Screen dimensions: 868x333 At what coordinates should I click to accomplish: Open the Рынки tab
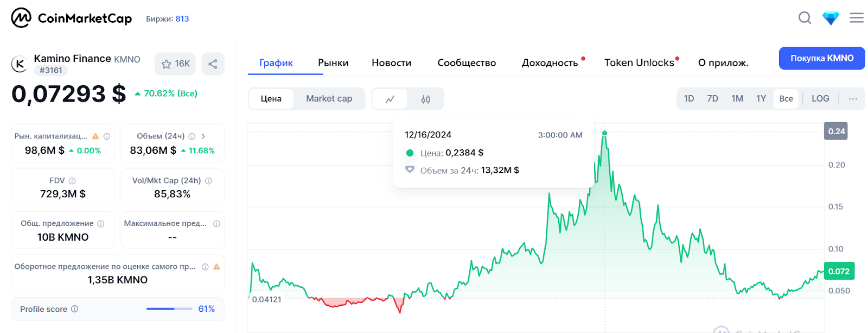[x=333, y=63]
